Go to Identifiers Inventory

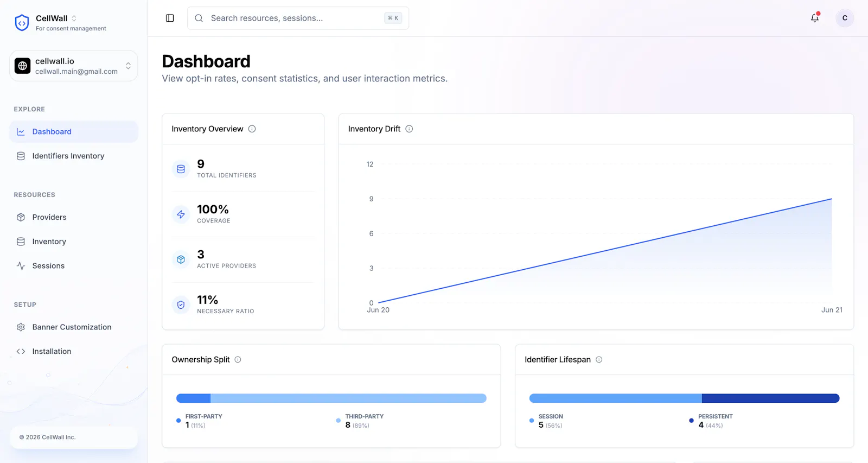74,156
